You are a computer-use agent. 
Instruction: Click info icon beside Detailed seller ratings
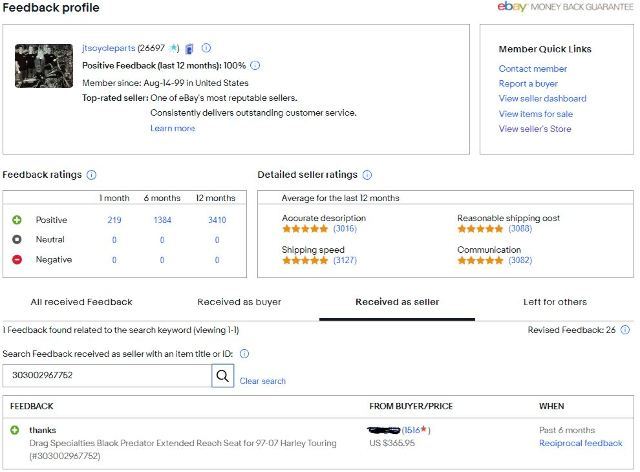[x=367, y=175]
